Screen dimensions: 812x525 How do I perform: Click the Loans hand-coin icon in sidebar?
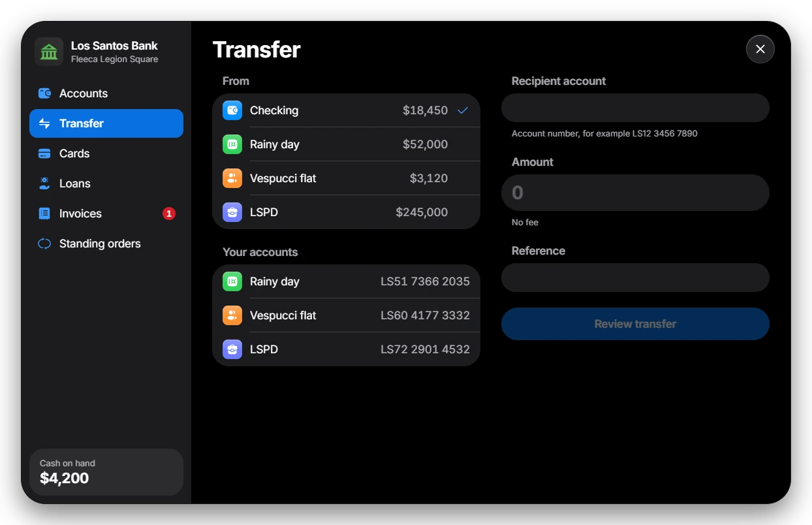(x=44, y=183)
